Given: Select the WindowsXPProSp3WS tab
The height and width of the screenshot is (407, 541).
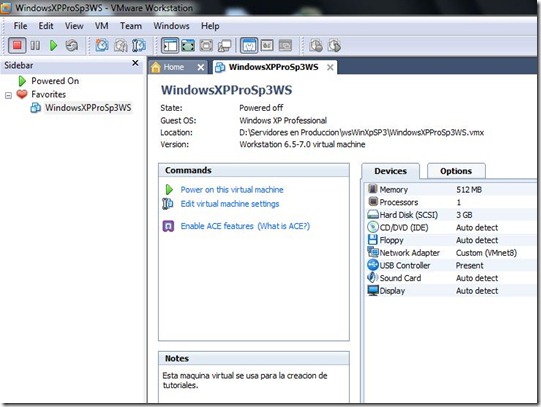Looking at the screenshot, I should coord(273,67).
